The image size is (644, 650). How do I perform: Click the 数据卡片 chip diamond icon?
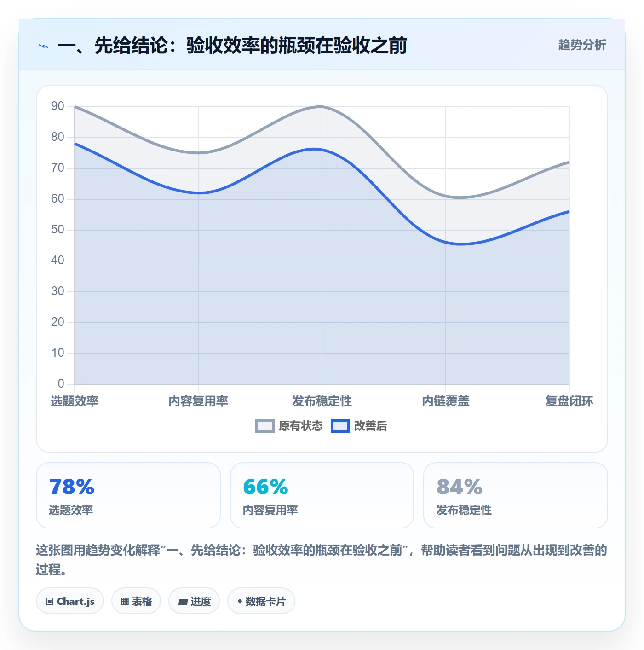[240, 601]
